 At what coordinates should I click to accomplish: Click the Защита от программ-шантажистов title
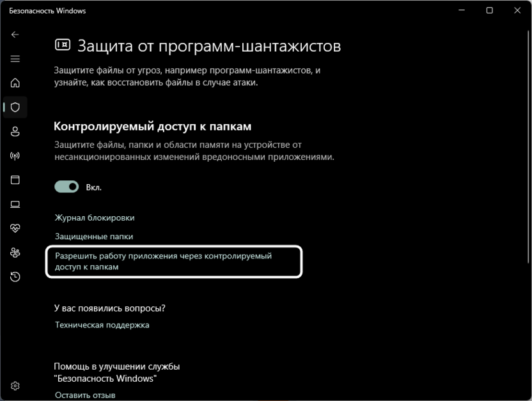pos(209,46)
